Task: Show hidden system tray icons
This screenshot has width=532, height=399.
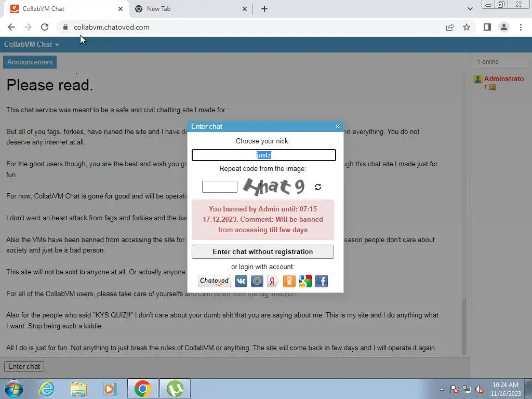Action: point(442,389)
